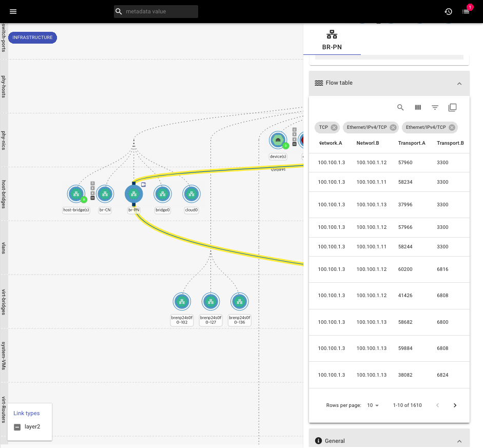The width and height of the screenshot is (483, 448).
Task: Select the BR-PN tab
Action: coord(332,40)
